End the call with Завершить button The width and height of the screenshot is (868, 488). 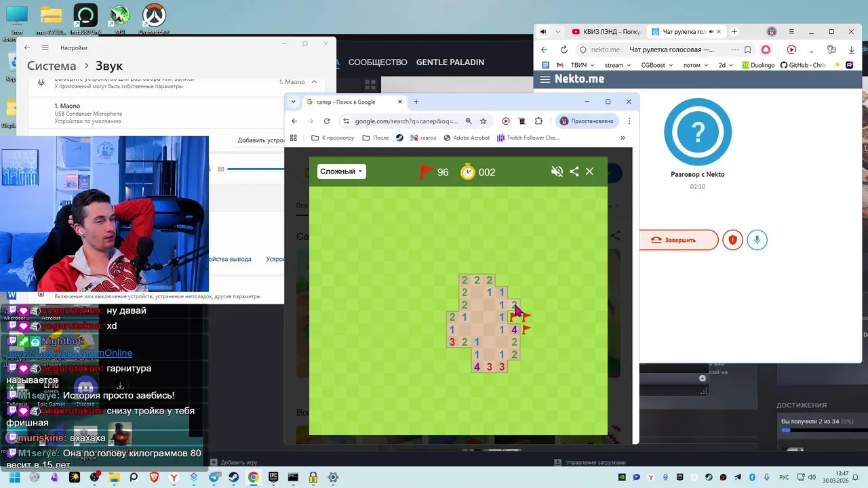click(x=678, y=240)
